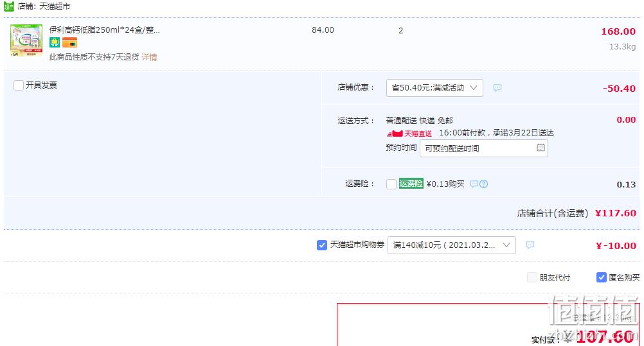644x346 pixels.
Task: Click the item subtotal 168.00
Action: [x=618, y=31]
